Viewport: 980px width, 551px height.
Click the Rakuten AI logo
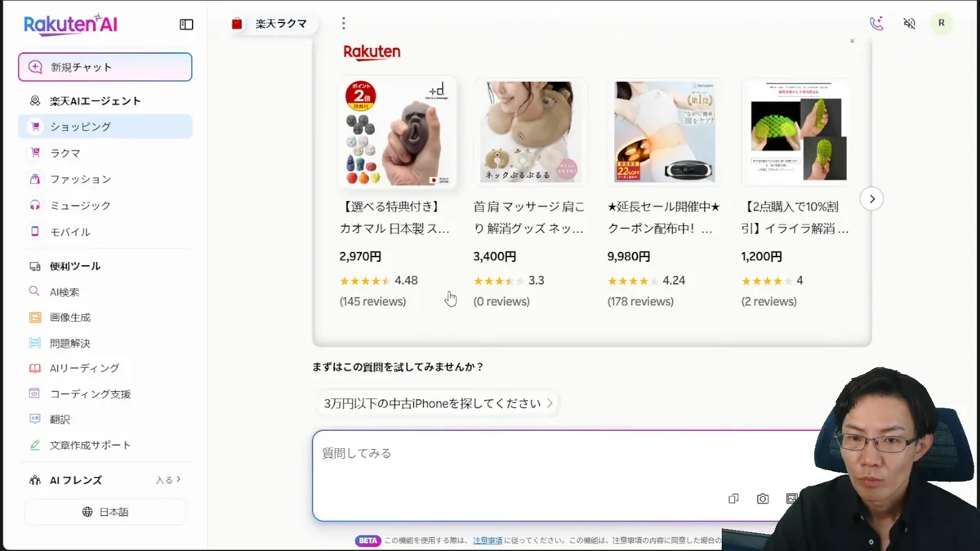70,24
